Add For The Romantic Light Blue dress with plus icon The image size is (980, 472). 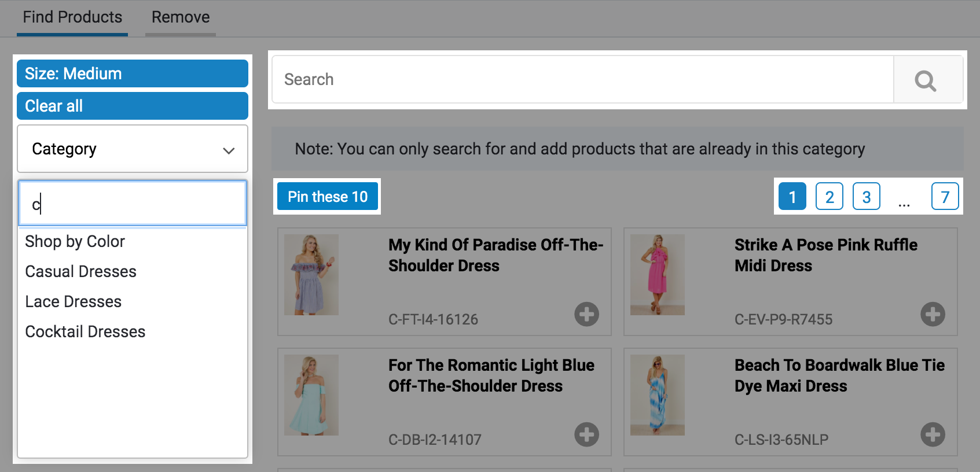[586, 434]
